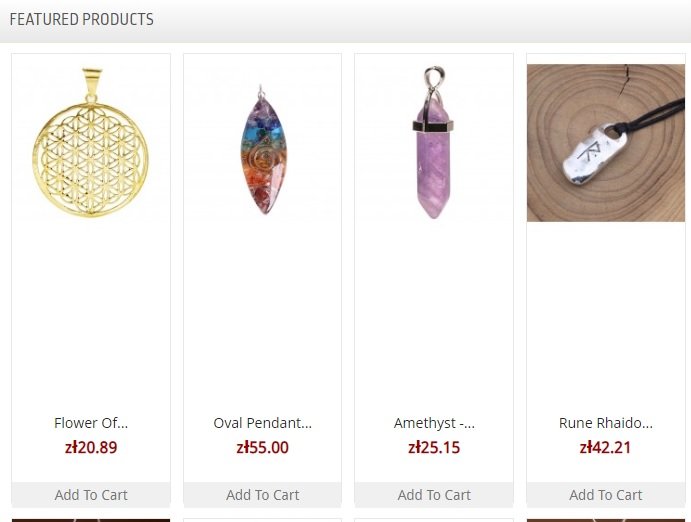Click the zł25.15 price

434,448
